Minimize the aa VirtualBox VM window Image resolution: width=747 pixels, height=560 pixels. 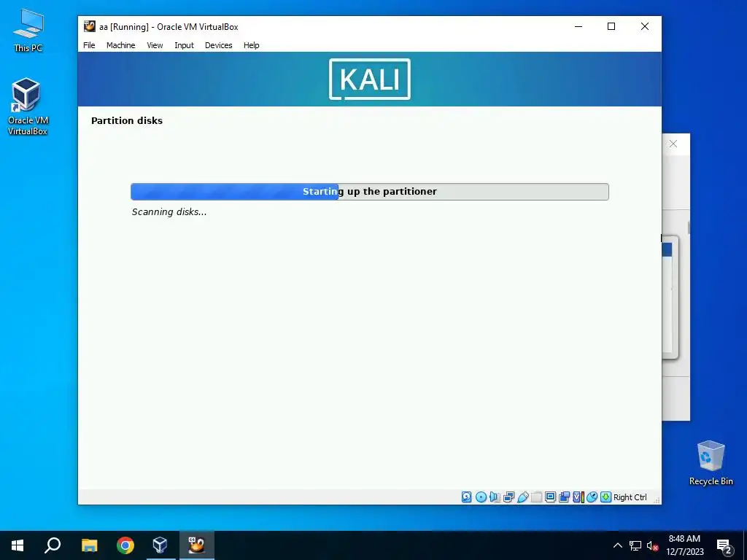[x=578, y=27]
